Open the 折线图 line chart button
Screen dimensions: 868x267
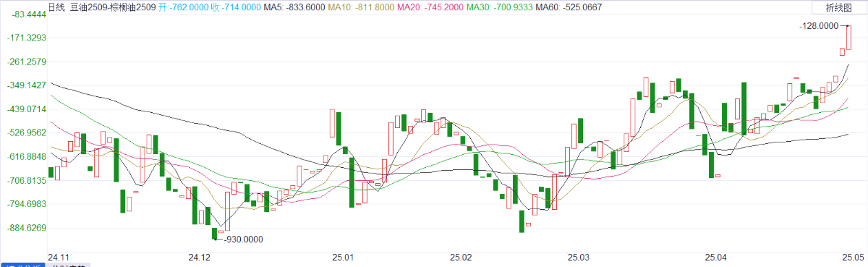click(838, 8)
